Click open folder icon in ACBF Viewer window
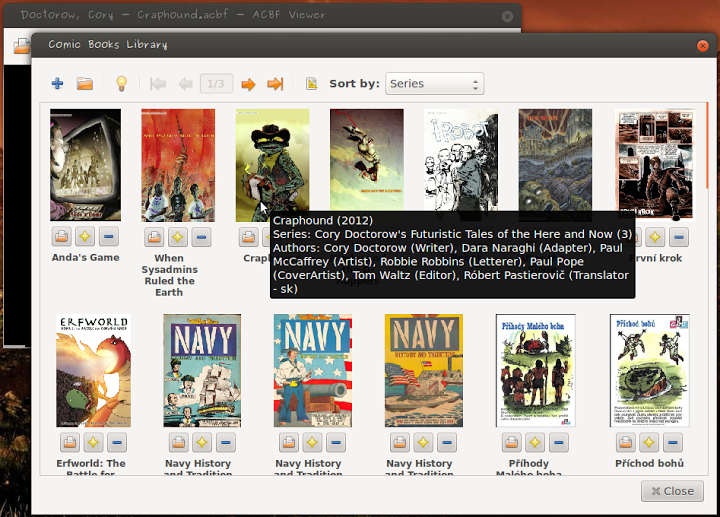Screen dimensions: 720x517 [21, 46]
